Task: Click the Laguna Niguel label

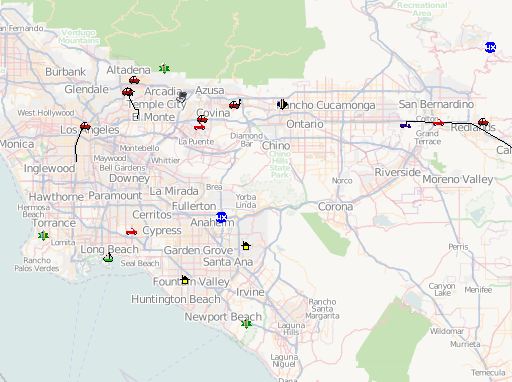Action: [x=284, y=360]
